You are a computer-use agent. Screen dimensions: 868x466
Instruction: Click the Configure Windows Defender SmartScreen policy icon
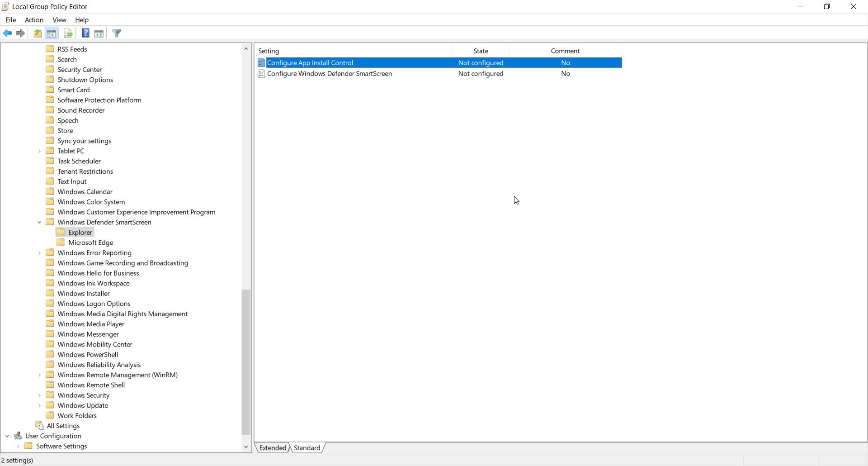click(261, 74)
